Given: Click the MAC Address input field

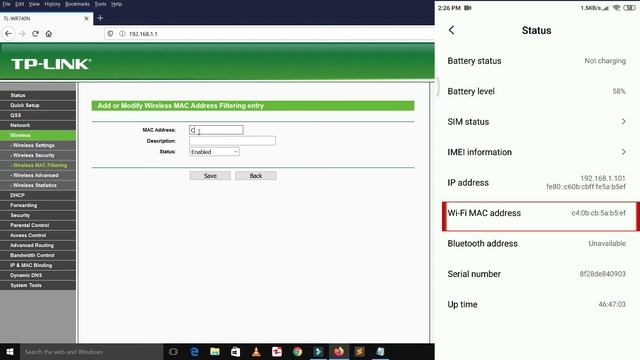Looking at the screenshot, I should [216, 130].
